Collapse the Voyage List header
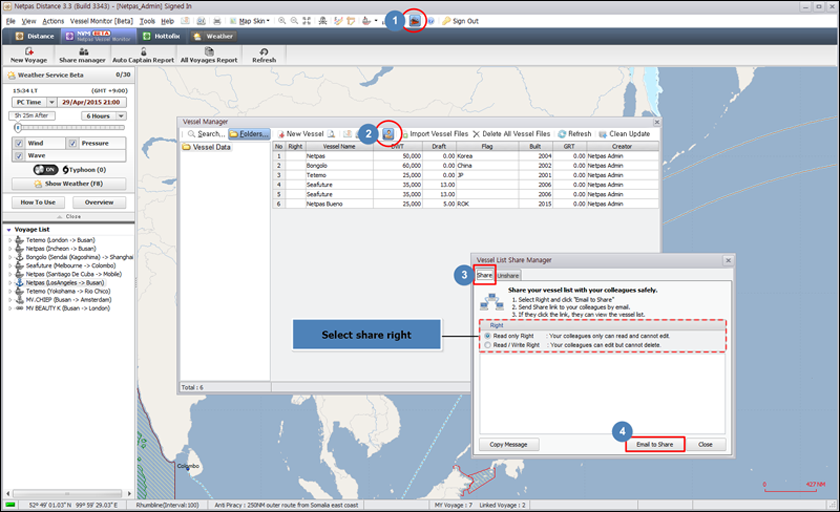 [x=9, y=230]
